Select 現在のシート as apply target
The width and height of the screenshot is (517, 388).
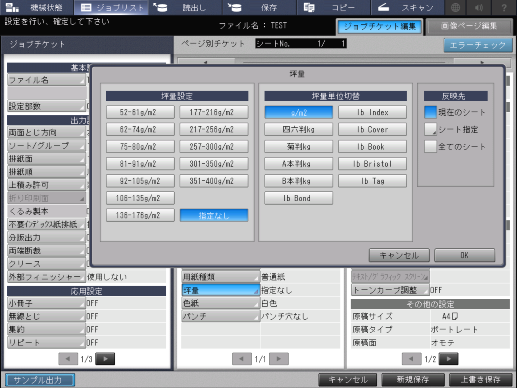pyautogui.click(x=430, y=112)
